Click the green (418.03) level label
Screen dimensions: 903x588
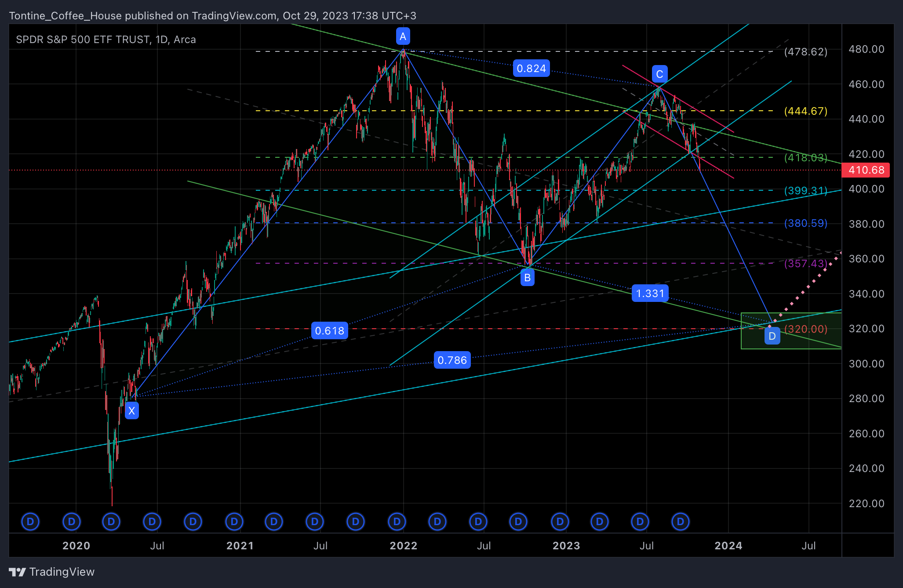805,157
